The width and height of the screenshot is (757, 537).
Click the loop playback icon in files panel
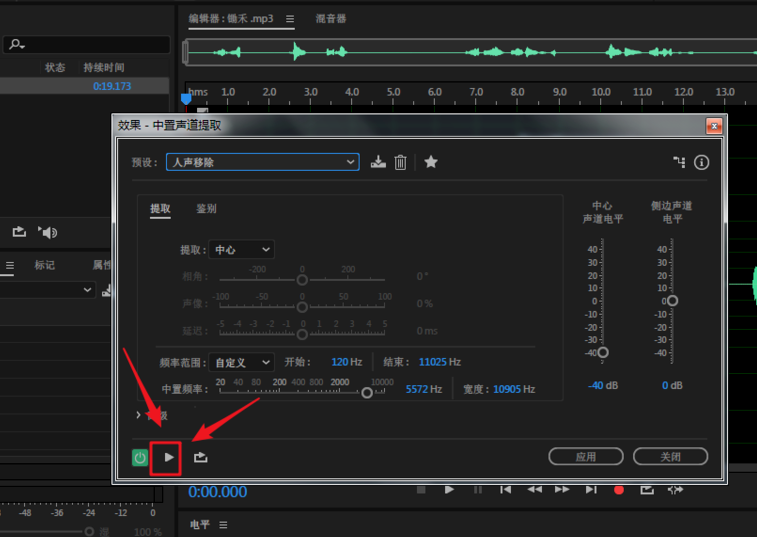[19, 232]
